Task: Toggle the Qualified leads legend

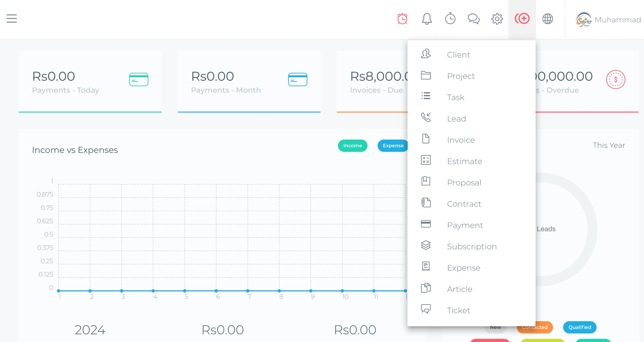Action: [x=580, y=327]
